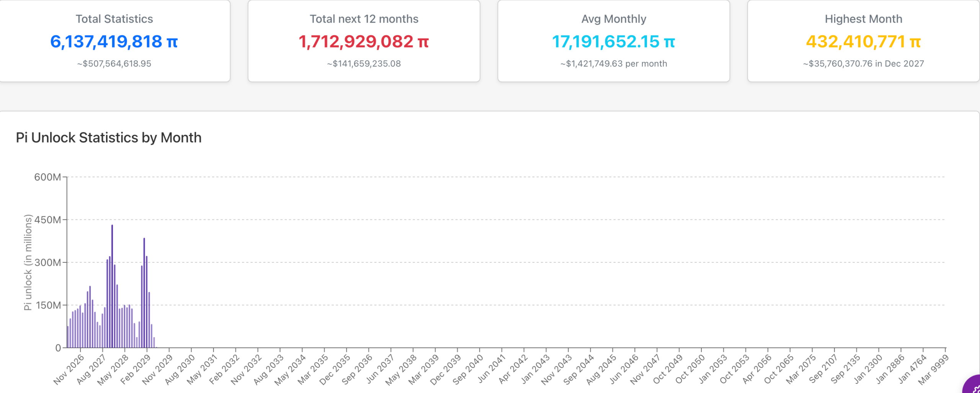This screenshot has width=980, height=393.
Task: Select the Total Statistics card value 6,137,419,818 π
Action: 114,41
